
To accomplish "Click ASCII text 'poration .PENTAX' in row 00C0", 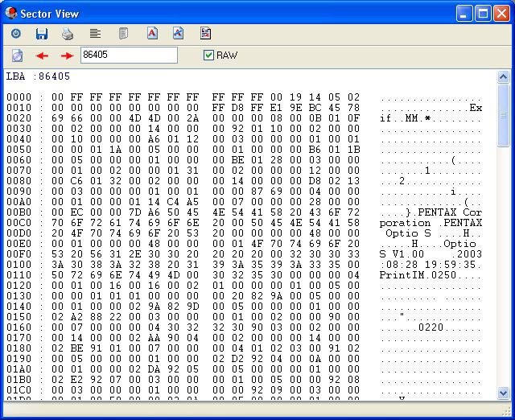I will pyautogui.click(x=431, y=223).
